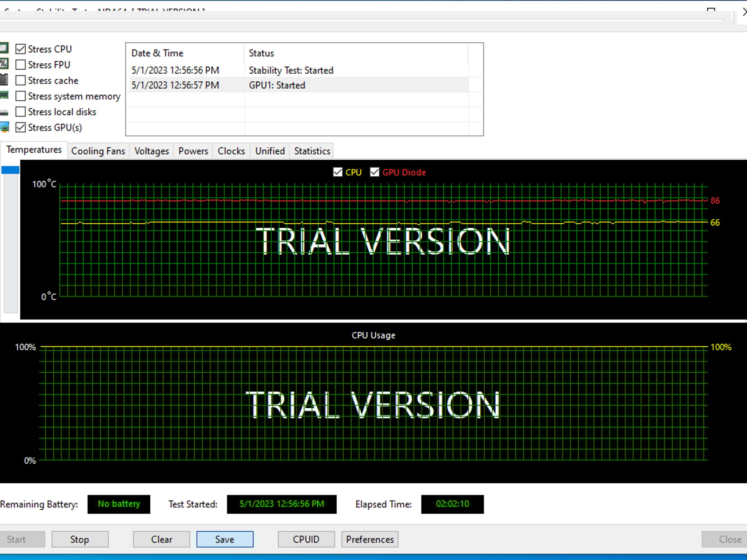Screen dimensions: 747x560
Task: Open Preferences dialog
Action: (369, 539)
